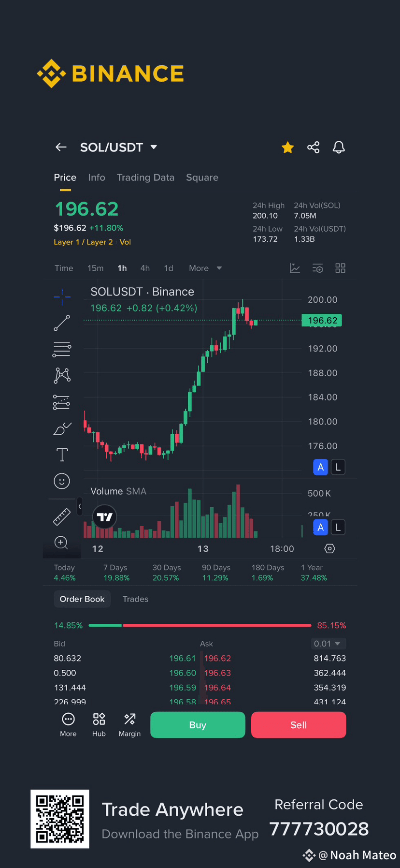
Task: Switch to the Trades tab
Action: pyautogui.click(x=135, y=599)
